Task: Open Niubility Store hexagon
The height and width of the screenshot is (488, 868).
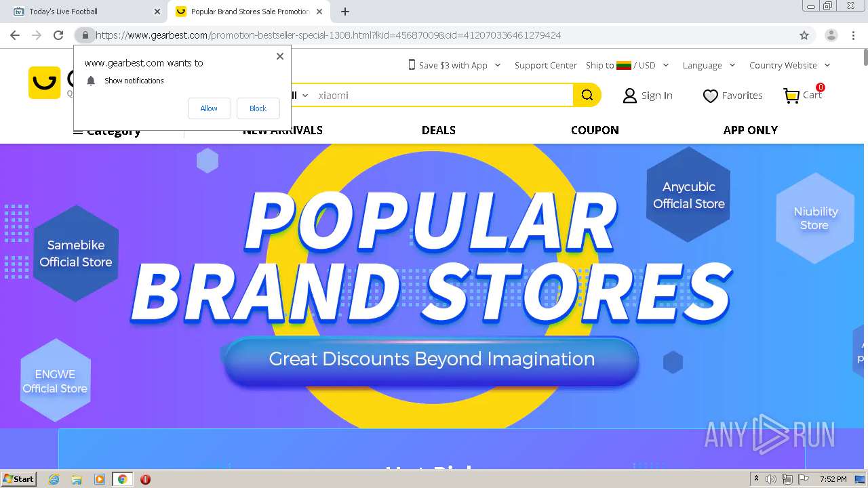Action: 815,218
